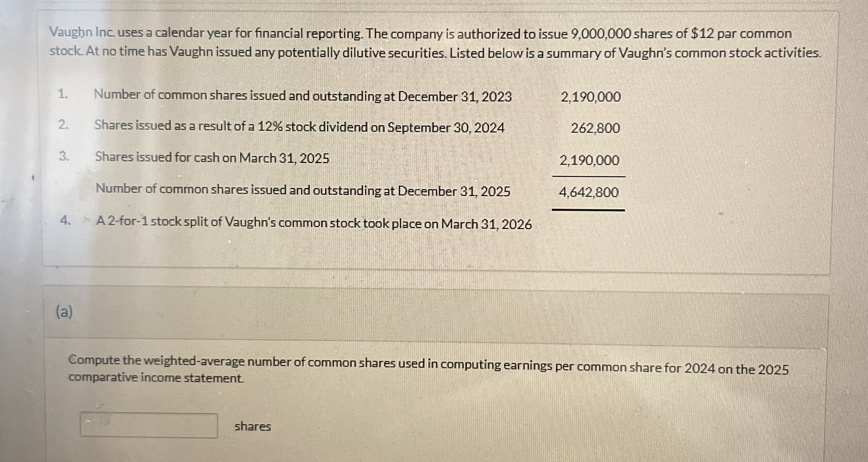Click the phrase comparative income statement

155,379
